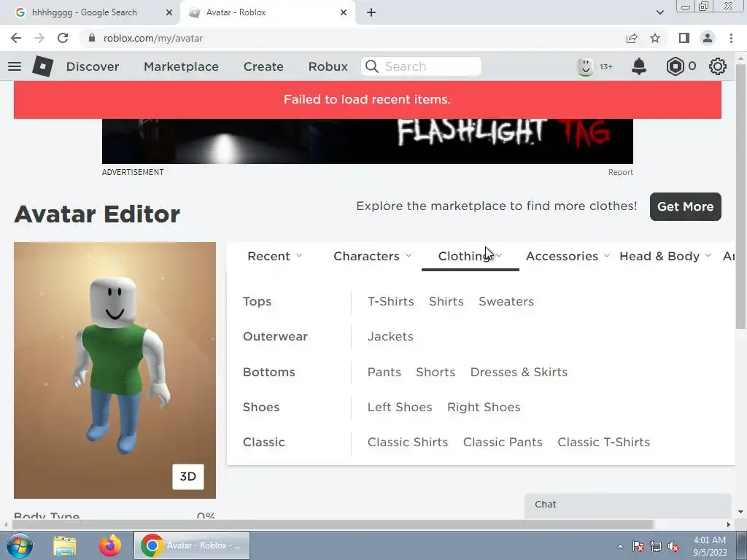This screenshot has height=560, width=747.
Task: Open File Explorer from taskbar
Action: click(65, 545)
